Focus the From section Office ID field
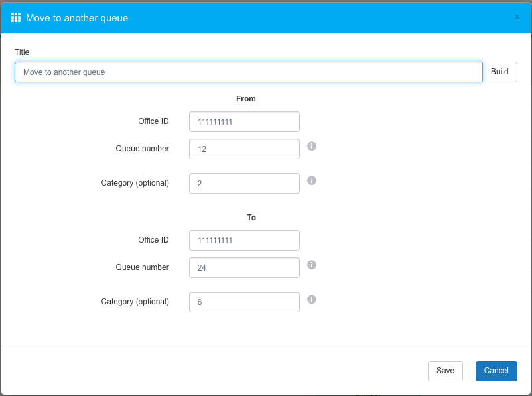 pos(244,122)
